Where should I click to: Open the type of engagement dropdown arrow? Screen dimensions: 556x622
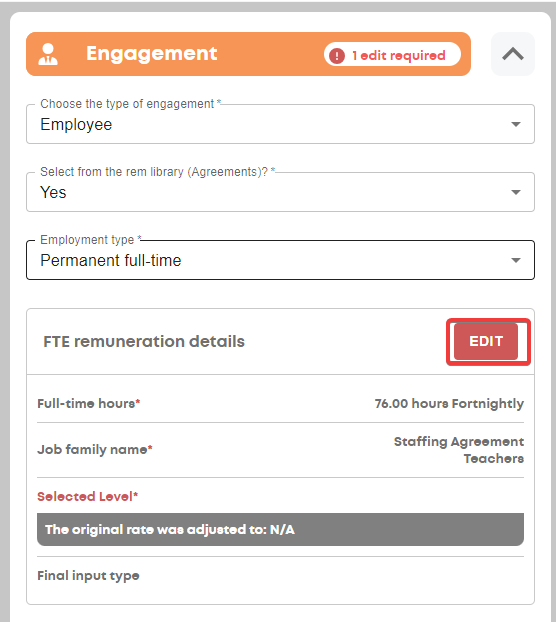coord(516,125)
